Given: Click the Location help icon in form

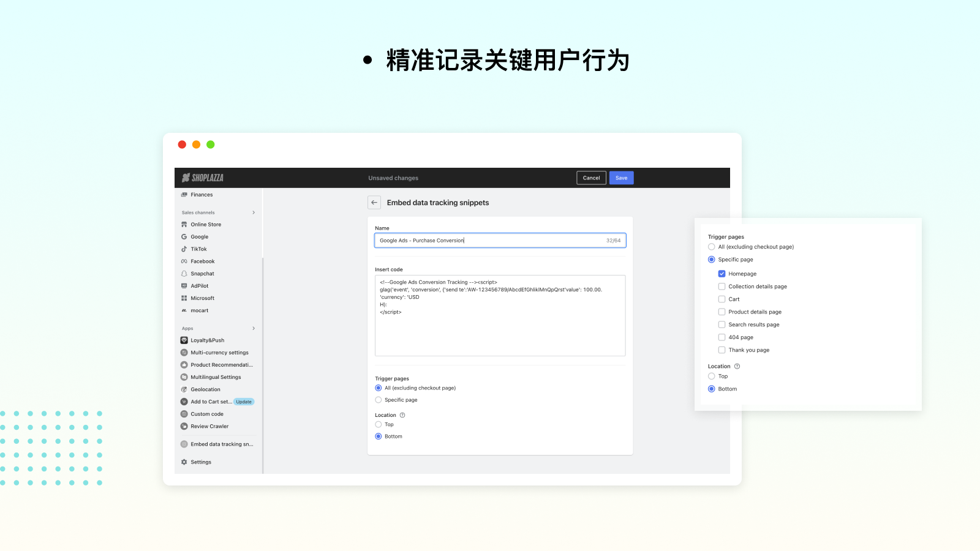Looking at the screenshot, I should pyautogui.click(x=402, y=415).
